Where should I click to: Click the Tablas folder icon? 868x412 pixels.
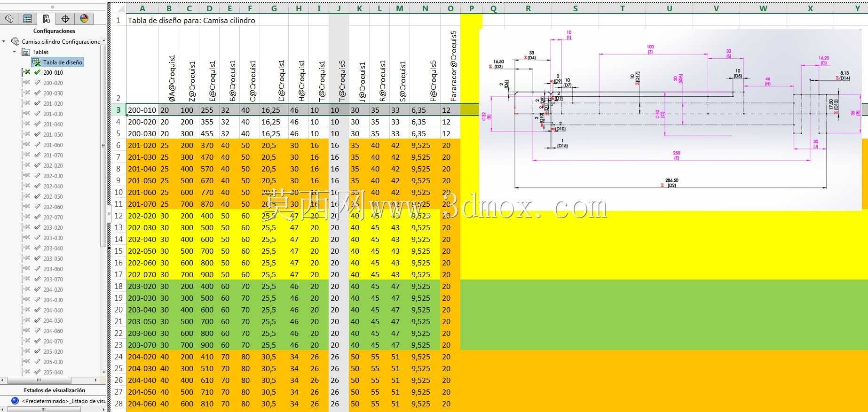click(26, 52)
